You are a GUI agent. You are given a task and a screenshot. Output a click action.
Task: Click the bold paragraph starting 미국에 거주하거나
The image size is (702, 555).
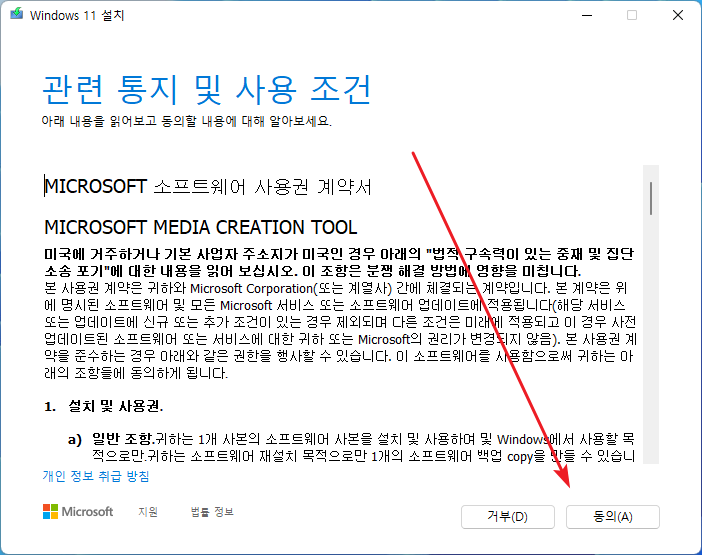339,262
